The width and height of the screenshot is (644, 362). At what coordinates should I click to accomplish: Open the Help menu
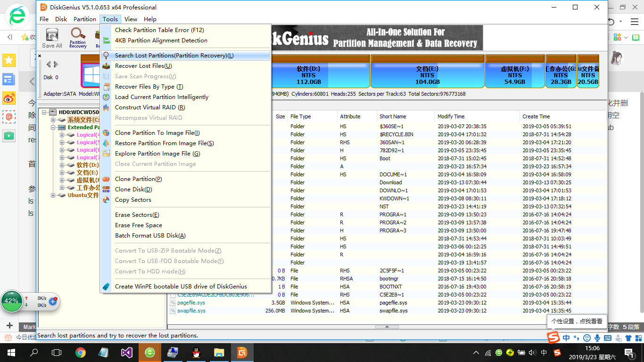(x=150, y=19)
